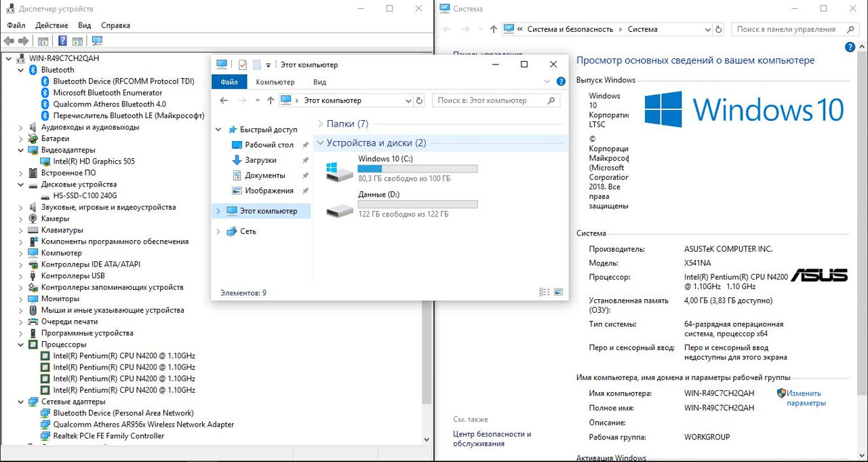Open Центр безопасности и обслуживания link
The height and width of the screenshot is (462, 868).
492,439
